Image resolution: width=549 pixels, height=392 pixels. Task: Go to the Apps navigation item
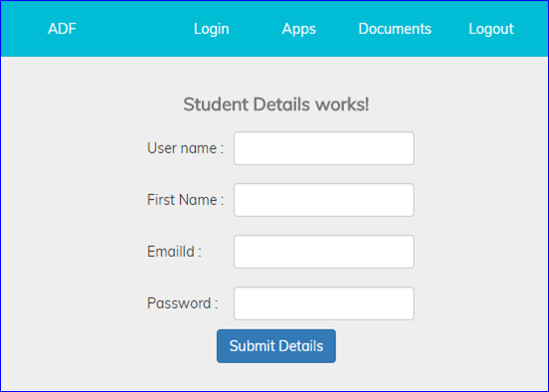click(298, 29)
